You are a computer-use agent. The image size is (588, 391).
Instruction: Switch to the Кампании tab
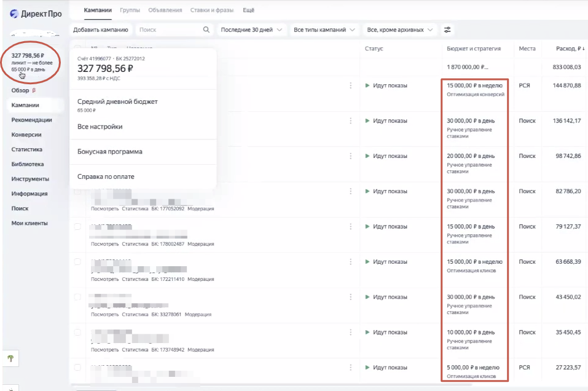point(98,10)
